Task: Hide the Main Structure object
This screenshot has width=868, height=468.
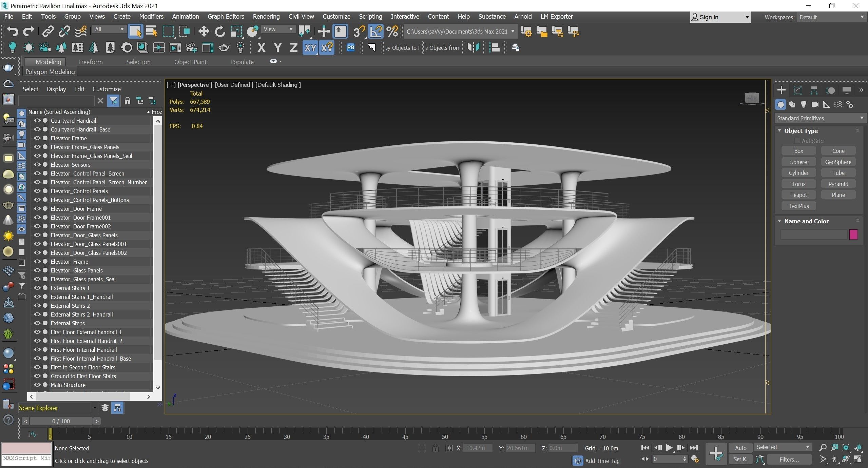Action: tap(37, 385)
